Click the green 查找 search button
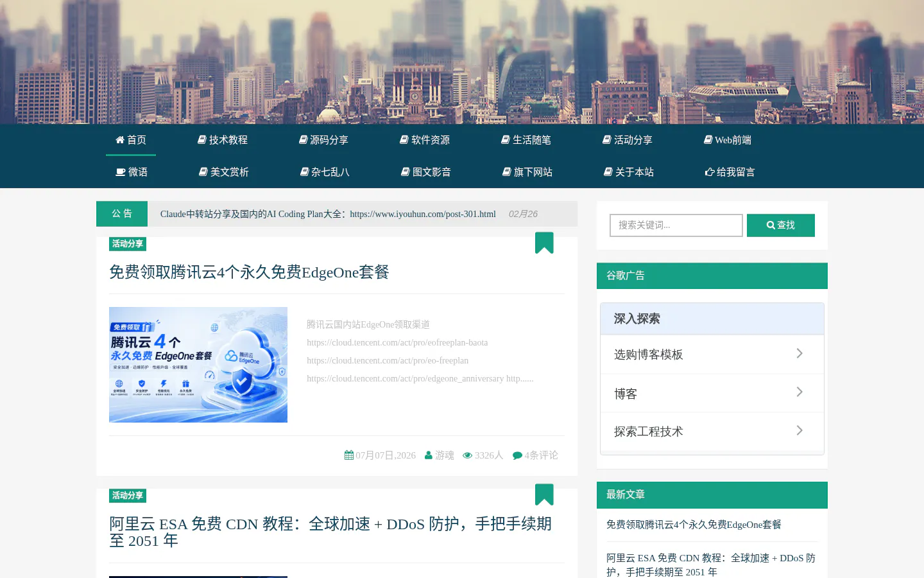 click(x=781, y=225)
